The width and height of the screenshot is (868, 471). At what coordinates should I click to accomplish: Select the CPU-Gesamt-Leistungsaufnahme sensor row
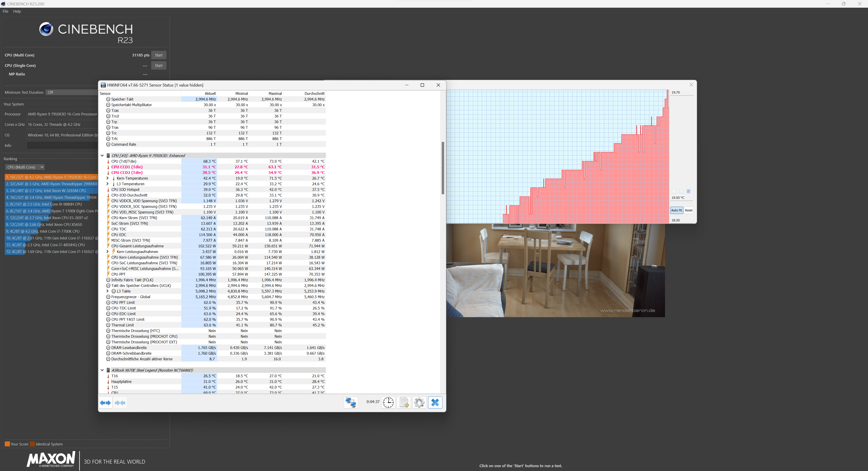pyautogui.click(x=213, y=246)
